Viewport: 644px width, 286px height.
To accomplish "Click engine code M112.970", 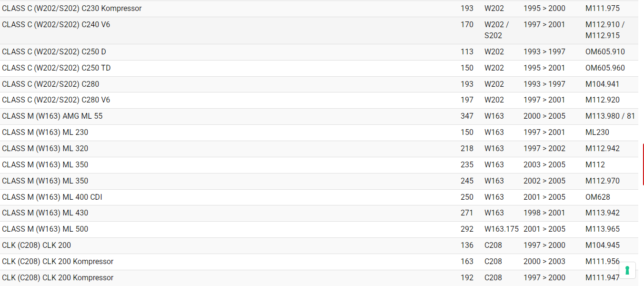I will 603,181.
